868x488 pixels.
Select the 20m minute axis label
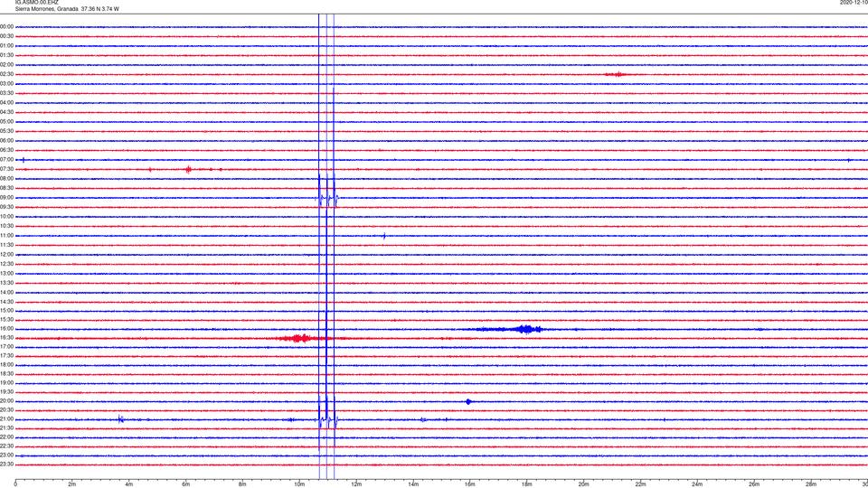[583, 484]
